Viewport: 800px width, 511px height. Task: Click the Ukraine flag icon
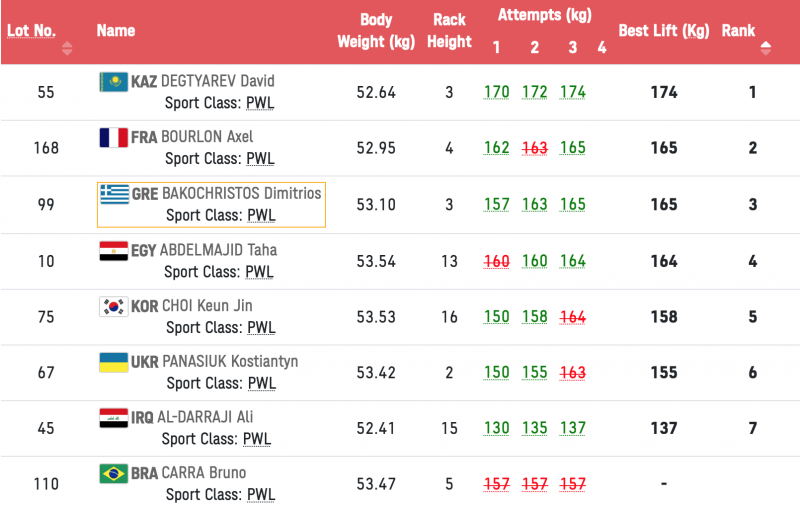tap(113, 361)
